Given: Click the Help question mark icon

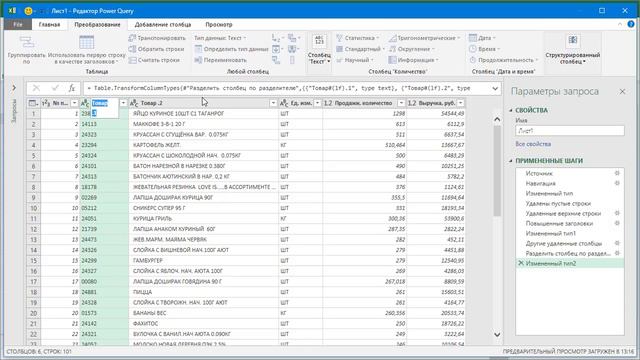Looking at the screenshot, I should (x=631, y=24).
